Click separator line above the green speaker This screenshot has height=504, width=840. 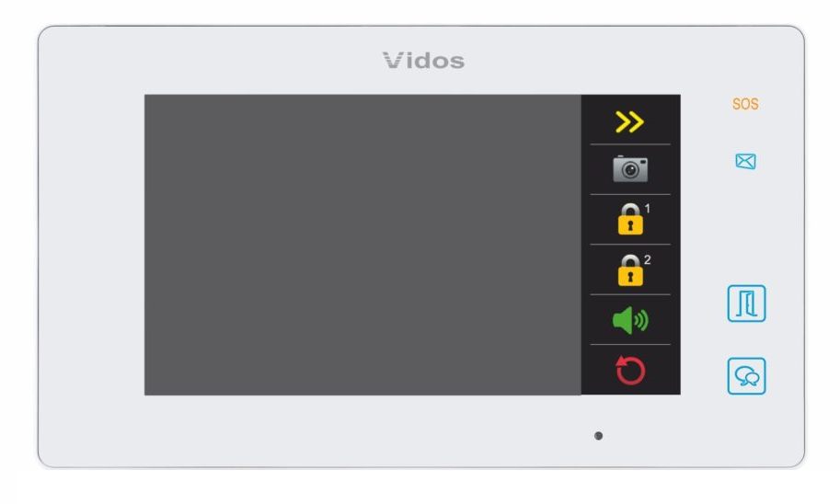630,294
